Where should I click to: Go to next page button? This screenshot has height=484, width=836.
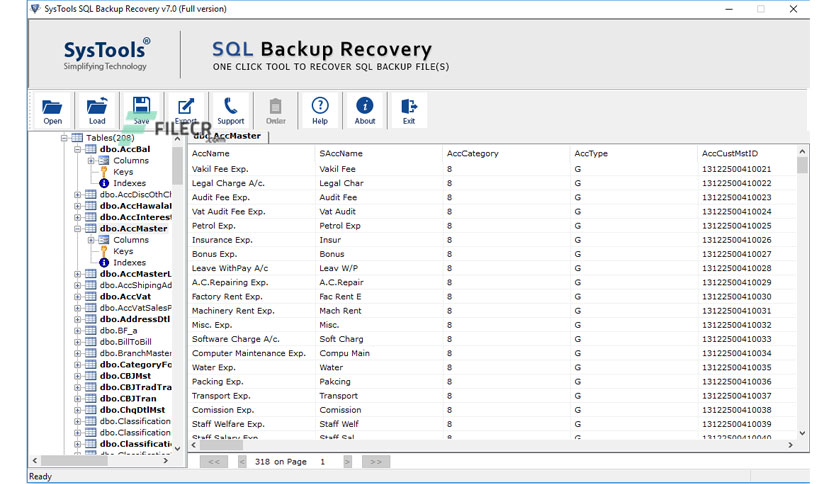(348, 462)
